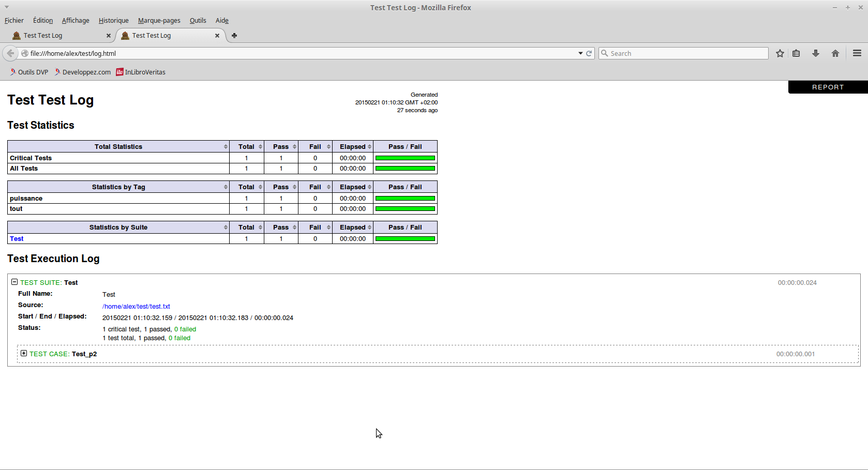Close the first Test Test Log tab
This screenshot has height=470, width=868.
click(x=108, y=36)
